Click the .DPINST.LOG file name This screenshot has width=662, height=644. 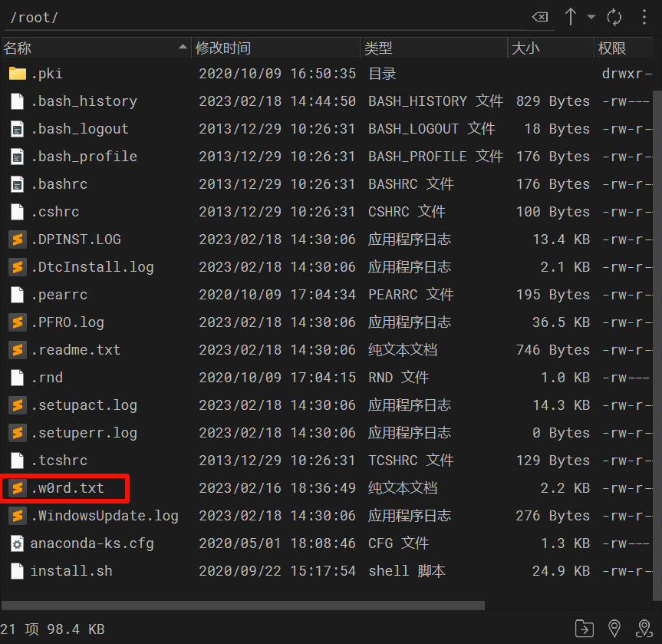(x=76, y=239)
